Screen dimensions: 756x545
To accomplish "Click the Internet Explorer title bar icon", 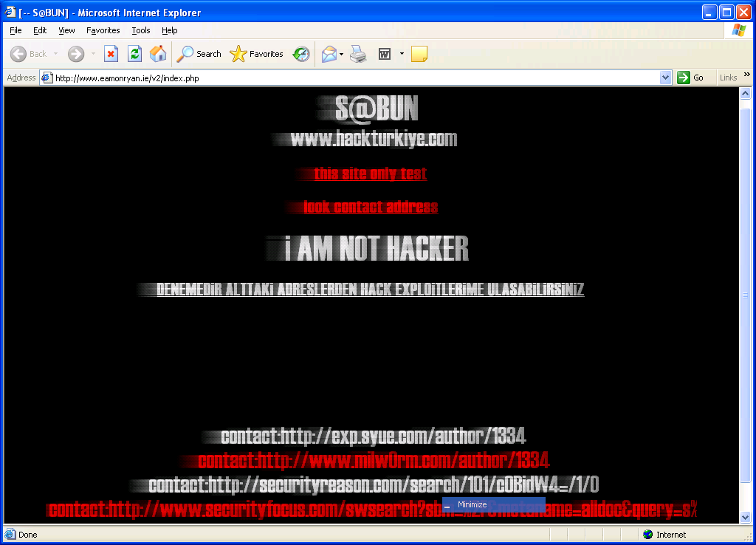I will pyautogui.click(x=10, y=12).
